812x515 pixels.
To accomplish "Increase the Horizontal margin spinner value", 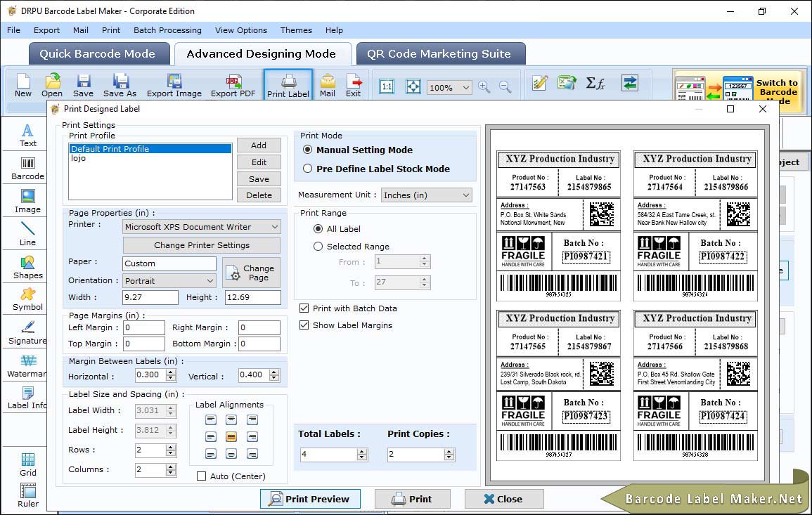I will click(x=171, y=372).
